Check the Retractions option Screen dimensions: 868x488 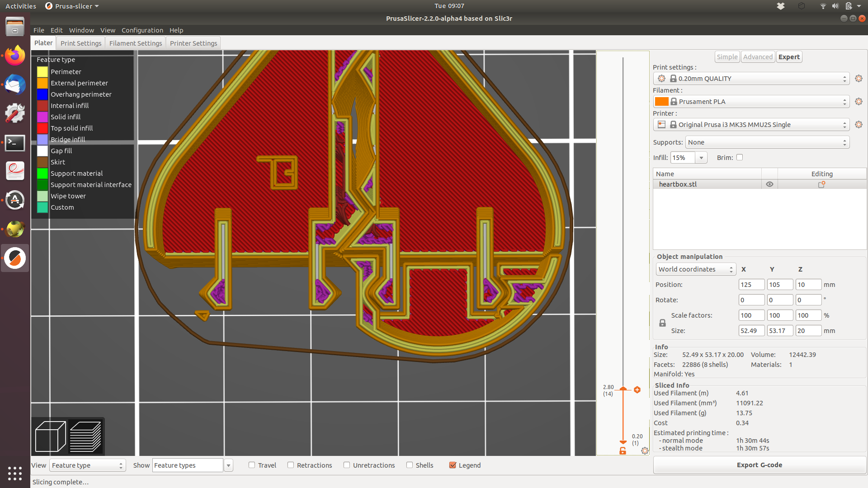[291, 465]
